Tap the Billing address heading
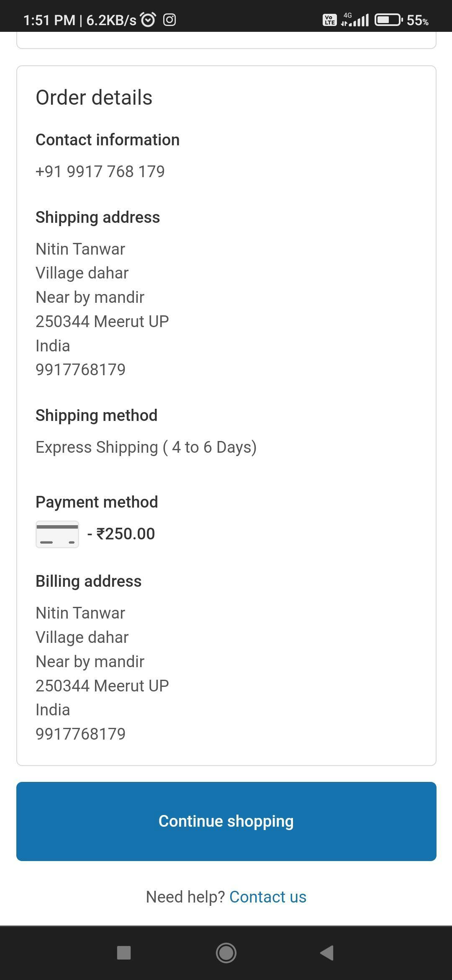The width and height of the screenshot is (452, 980). tap(88, 581)
